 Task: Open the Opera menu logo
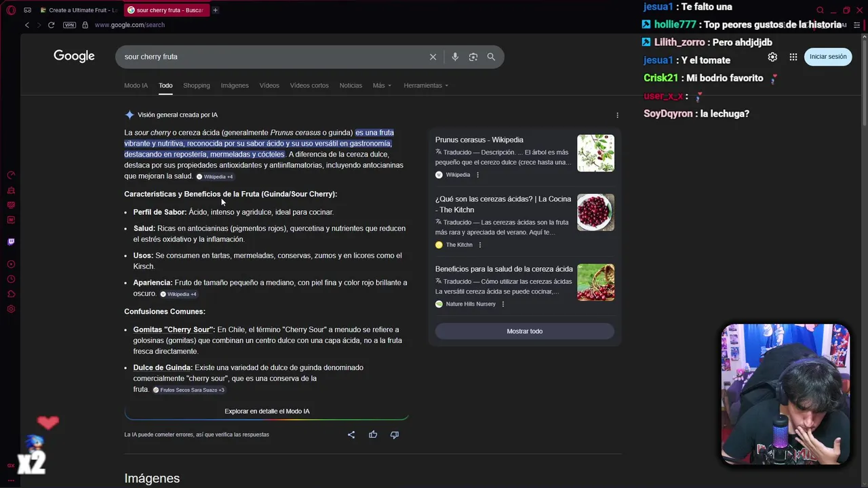coord(11,10)
